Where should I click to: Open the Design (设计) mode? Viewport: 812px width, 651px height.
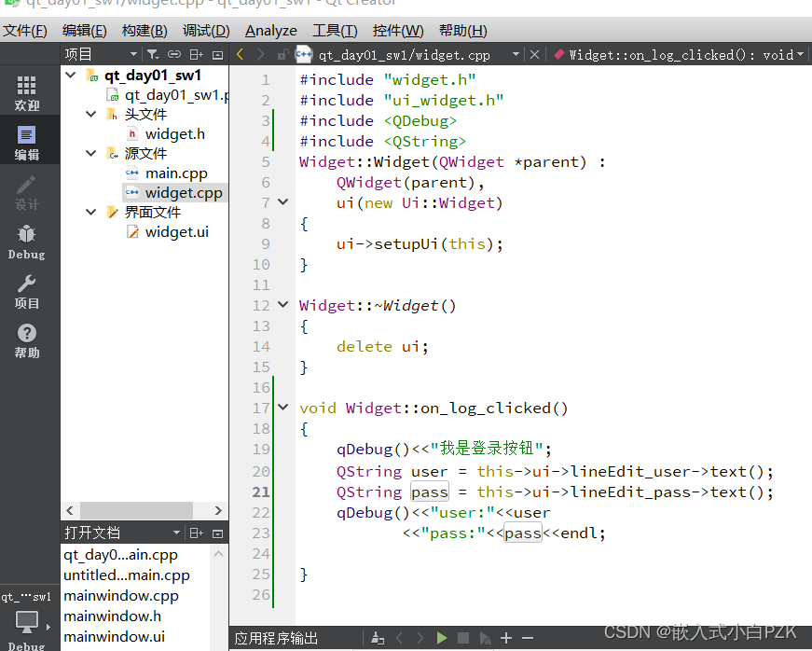tap(26, 192)
